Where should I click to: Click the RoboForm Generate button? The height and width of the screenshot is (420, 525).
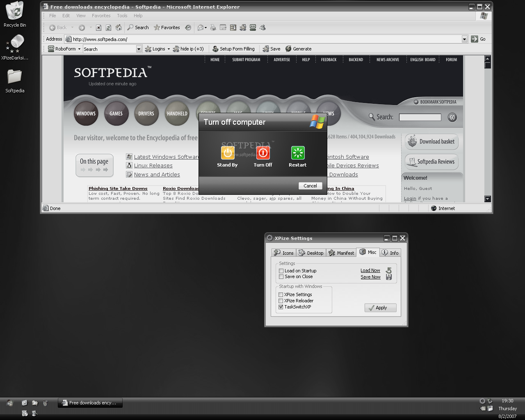pyautogui.click(x=299, y=49)
